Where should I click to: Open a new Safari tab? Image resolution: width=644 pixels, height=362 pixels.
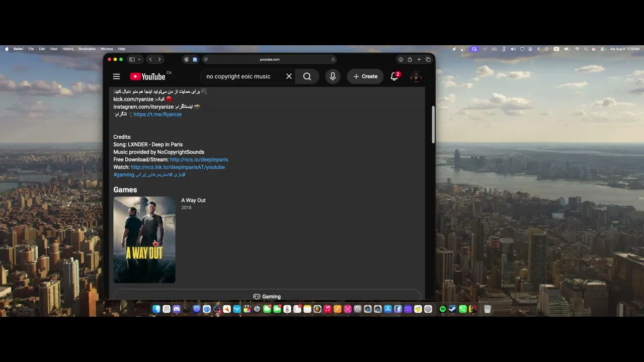[419, 59]
